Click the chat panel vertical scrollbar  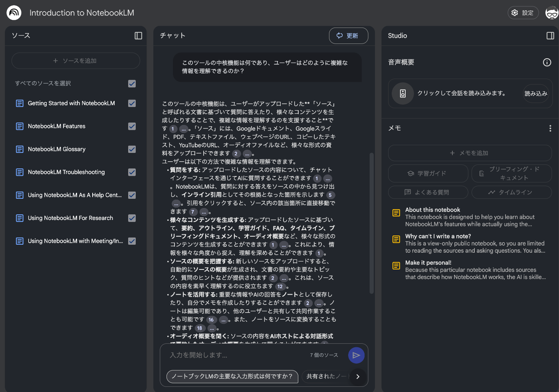[x=371, y=223]
